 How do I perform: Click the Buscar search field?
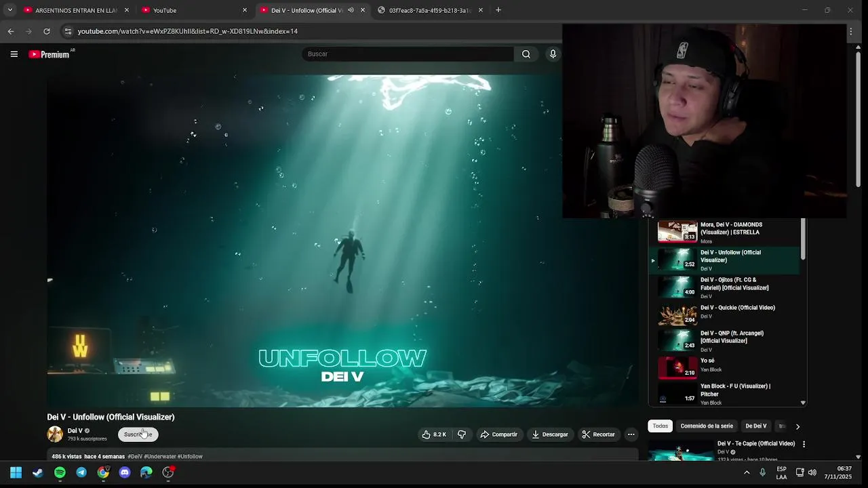[408, 54]
